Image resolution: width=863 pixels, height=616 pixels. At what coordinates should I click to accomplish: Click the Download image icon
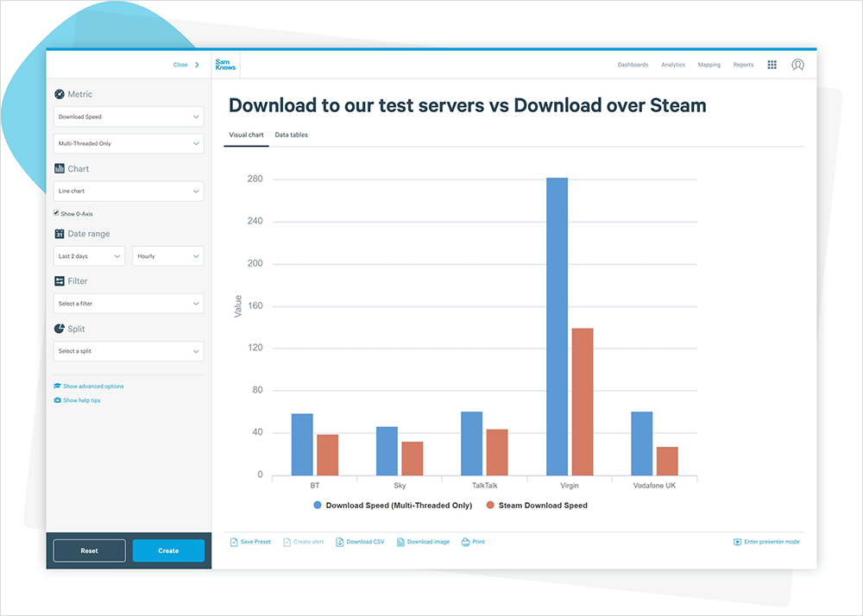pyautogui.click(x=400, y=542)
